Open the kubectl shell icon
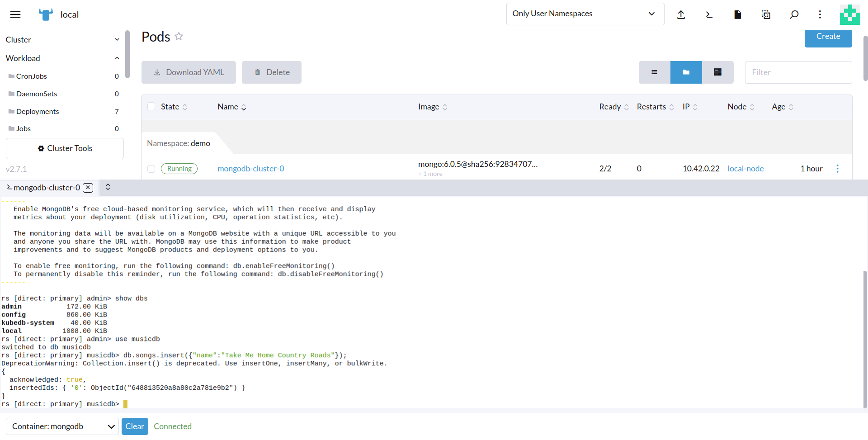 pos(709,14)
